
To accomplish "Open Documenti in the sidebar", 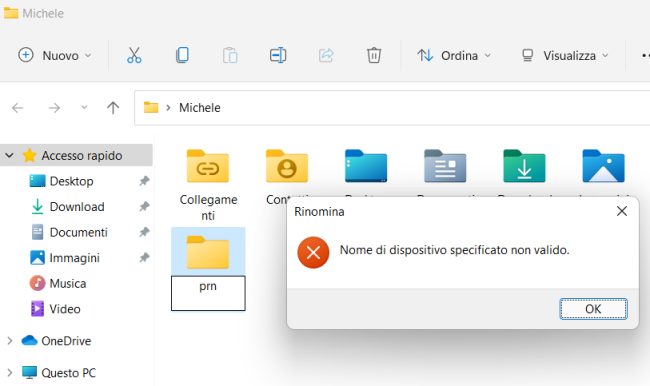I will (78, 232).
